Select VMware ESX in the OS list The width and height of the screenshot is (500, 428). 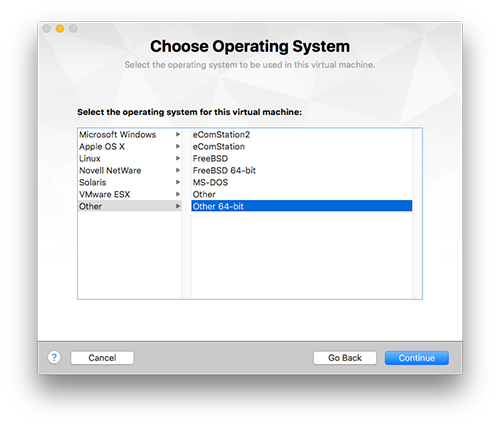(x=130, y=194)
